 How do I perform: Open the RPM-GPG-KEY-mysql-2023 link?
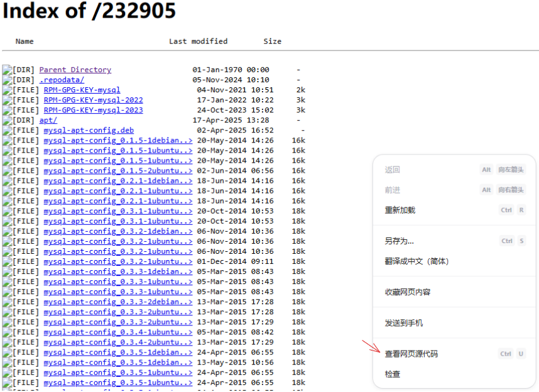coord(93,110)
